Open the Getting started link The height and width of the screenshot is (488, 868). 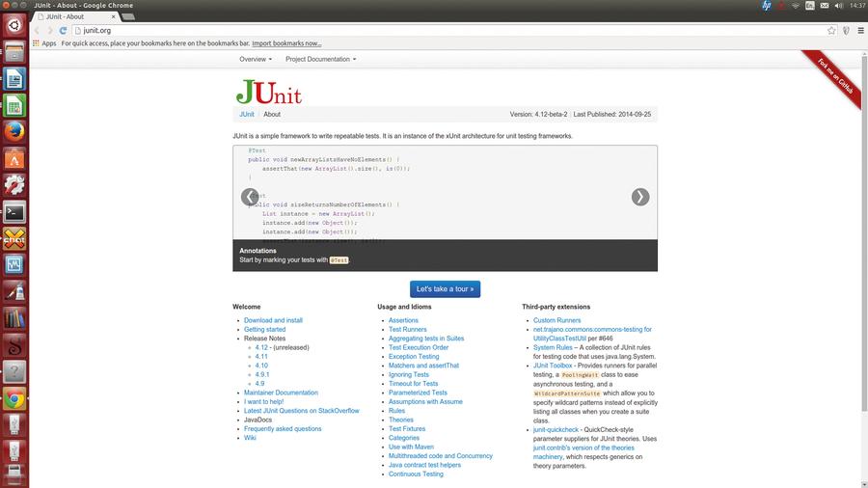pyautogui.click(x=264, y=329)
